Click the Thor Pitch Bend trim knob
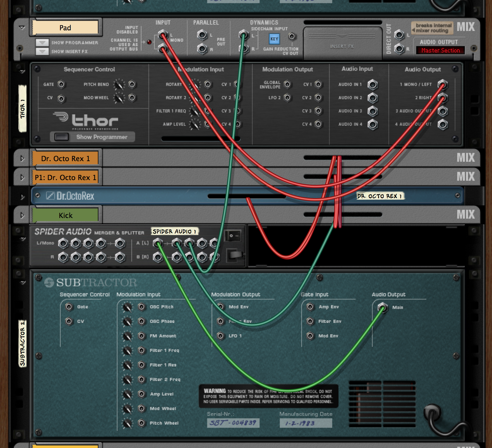Screen dimensions: 492x448 [x=119, y=84]
